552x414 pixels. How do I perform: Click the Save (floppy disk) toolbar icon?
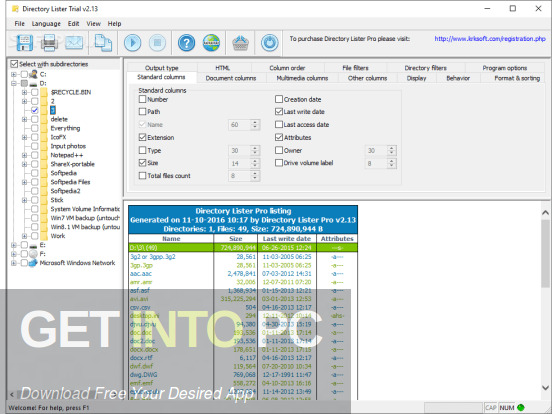coord(25,43)
